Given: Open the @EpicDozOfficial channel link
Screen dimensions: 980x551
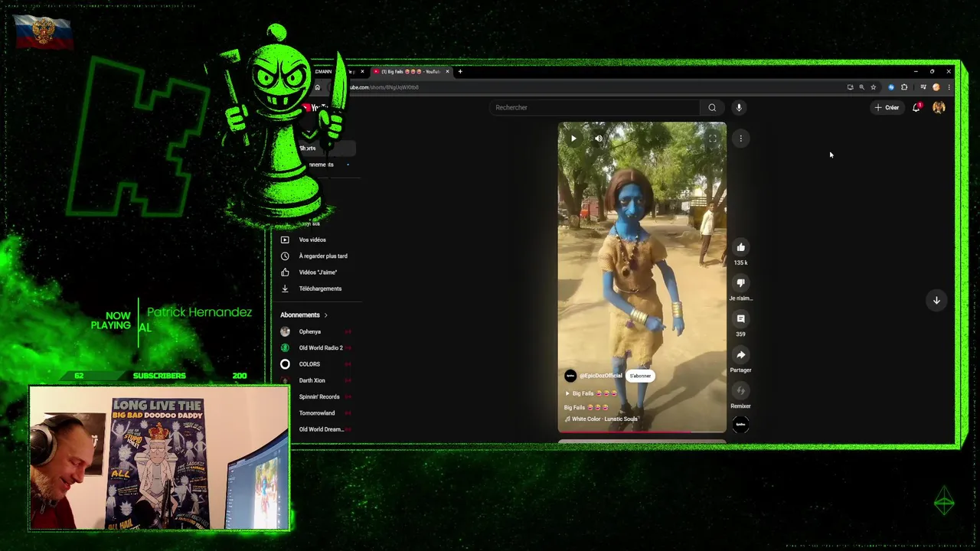Looking at the screenshot, I should tap(601, 376).
